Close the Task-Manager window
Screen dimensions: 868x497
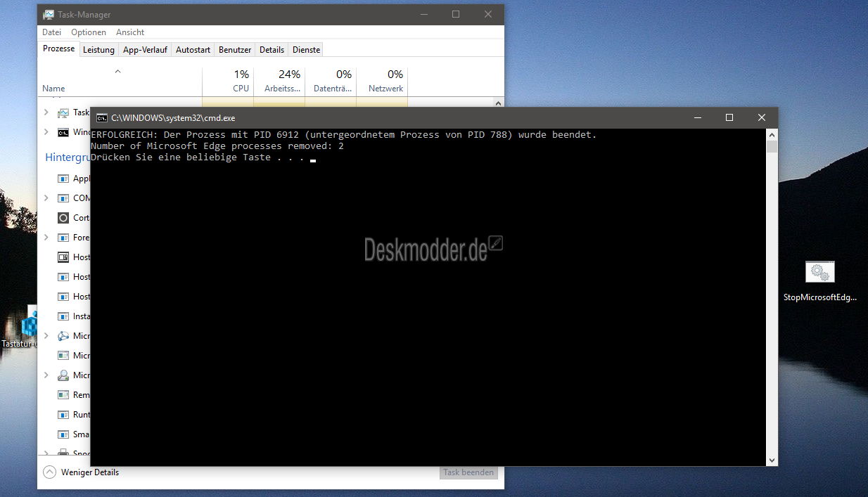(488, 15)
